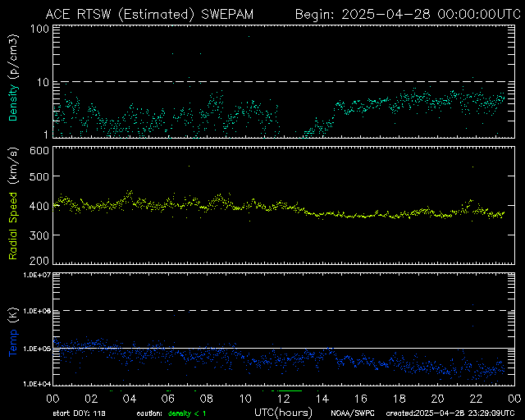Select the 'start DOY: 118' footer text
This screenshot has width=525, height=420.
pyautogui.click(x=79, y=413)
